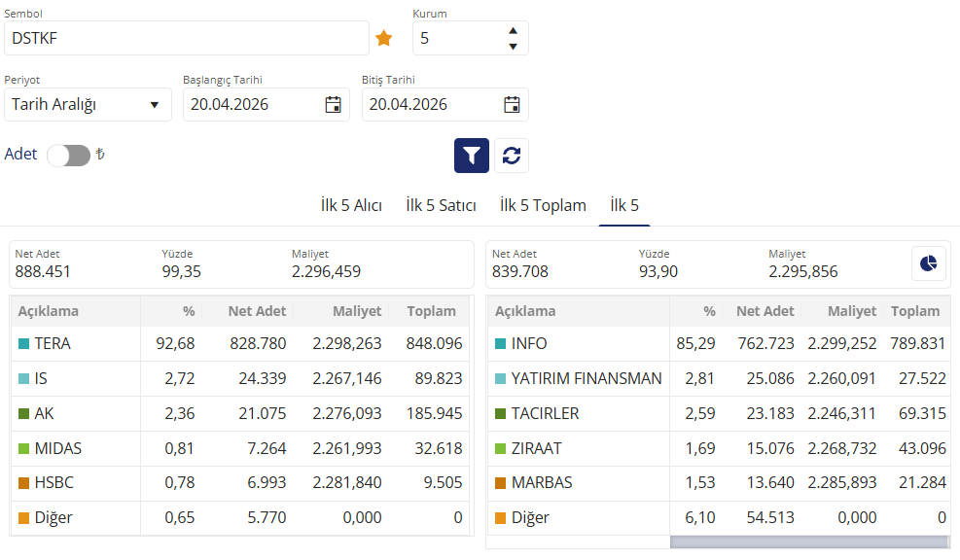Image resolution: width=960 pixels, height=560 pixels.
Task: Open the calendar for Bitiş Tarihi
Action: click(512, 104)
